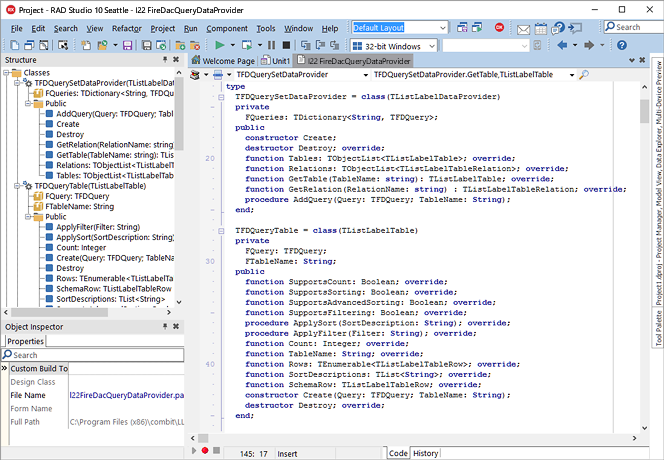Open the GetTable method navigation dropdown
This screenshot has height=460, width=664.
[572, 75]
